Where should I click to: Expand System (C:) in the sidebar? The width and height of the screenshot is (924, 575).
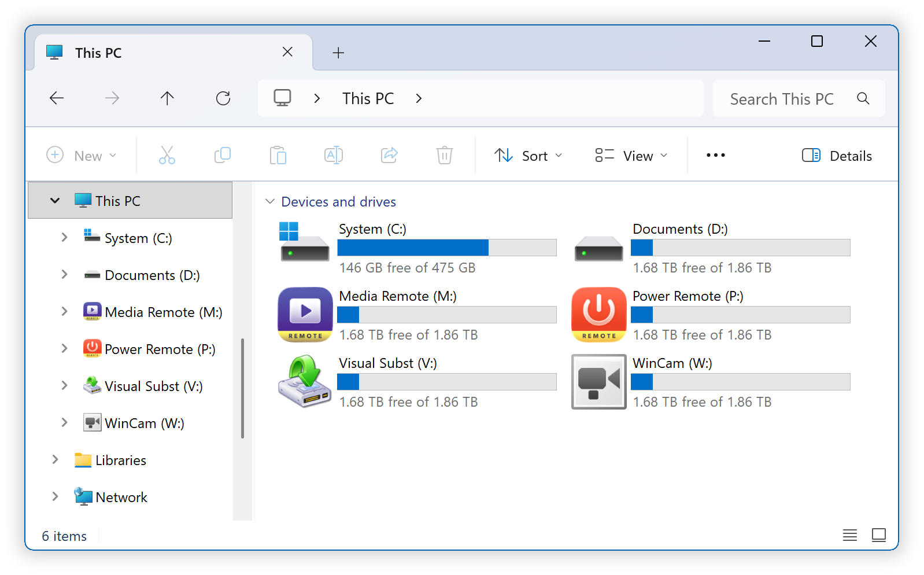tap(64, 238)
